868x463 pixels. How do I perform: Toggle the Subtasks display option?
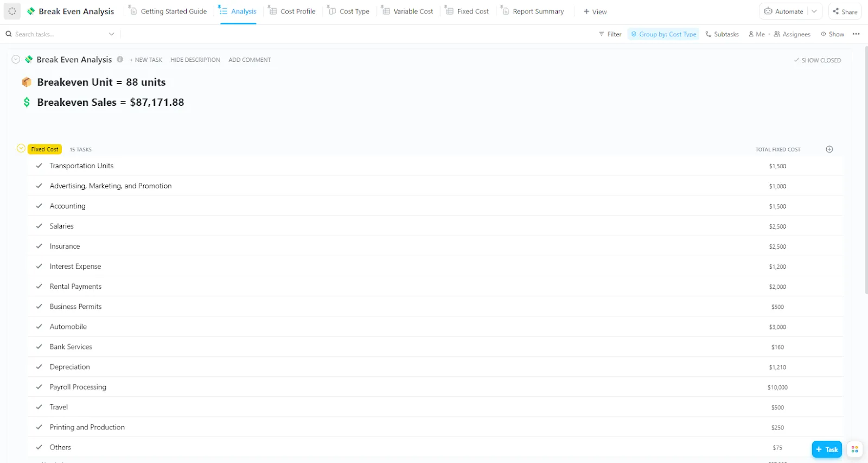point(722,34)
